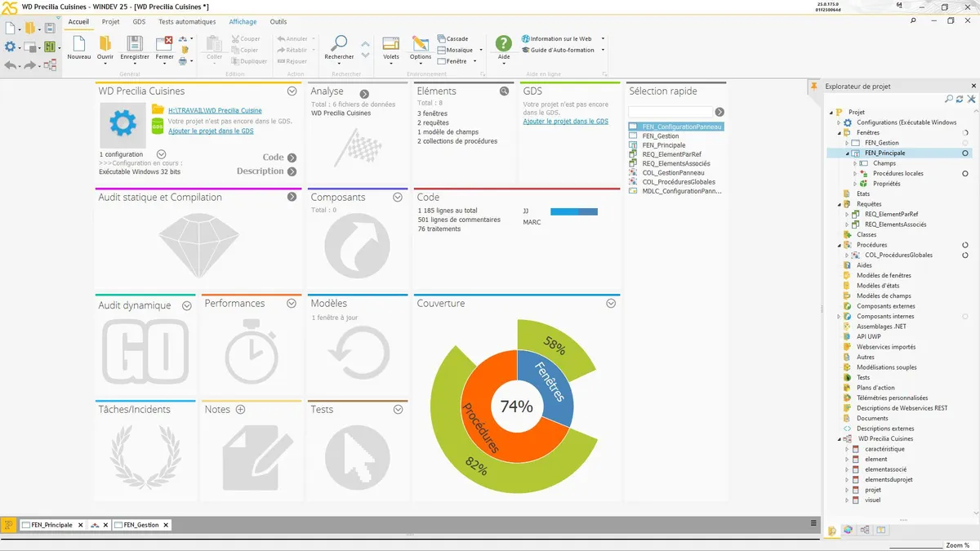Viewport: 980px width, 551px height.
Task: Save using the Enregistrer icon
Action: pyautogui.click(x=135, y=43)
